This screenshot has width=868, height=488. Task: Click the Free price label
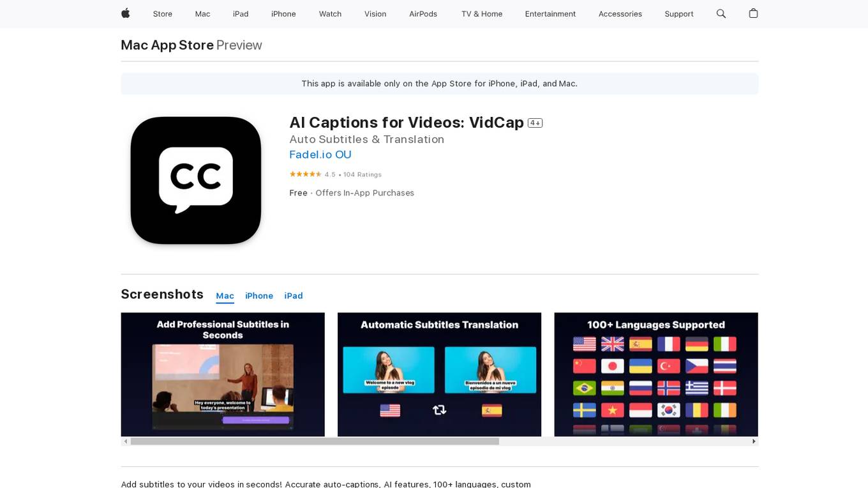(298, 193)
